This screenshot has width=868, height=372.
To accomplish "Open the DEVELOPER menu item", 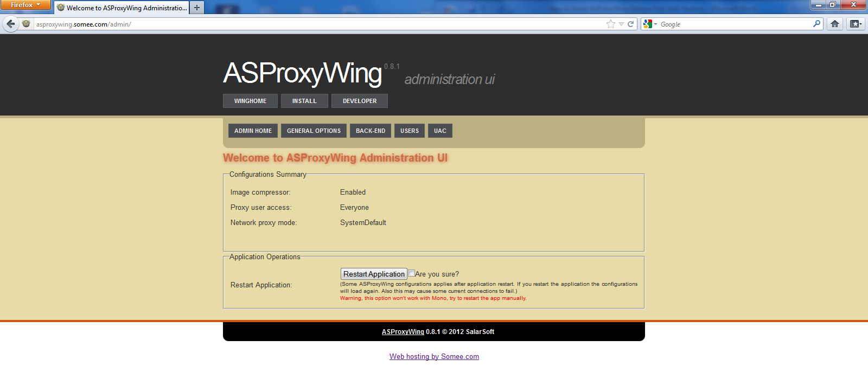I will pos(360,101).
